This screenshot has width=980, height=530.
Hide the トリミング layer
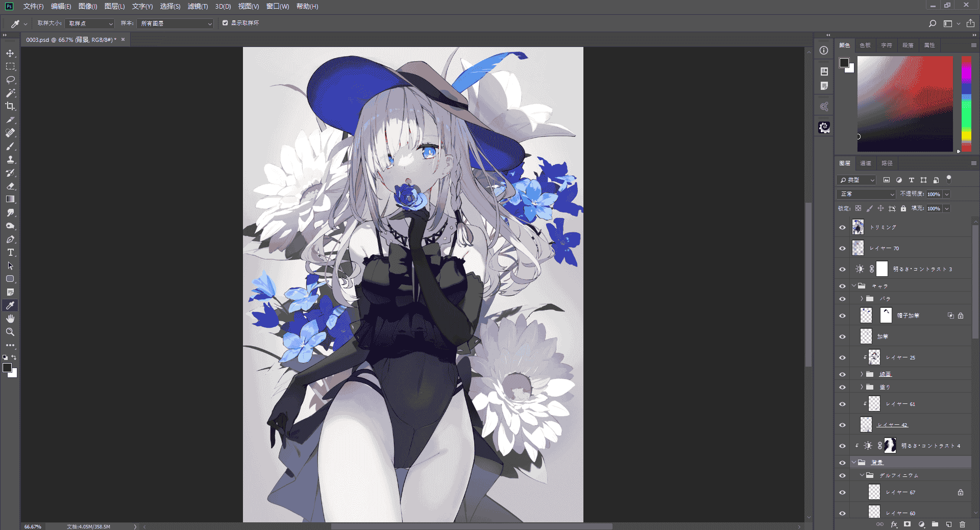842,228
